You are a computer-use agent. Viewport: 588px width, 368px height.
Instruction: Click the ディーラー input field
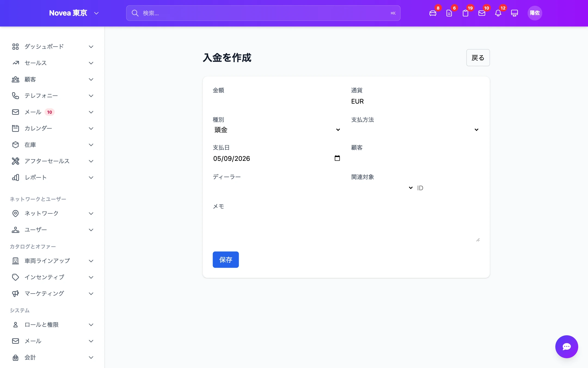(277, 188)
